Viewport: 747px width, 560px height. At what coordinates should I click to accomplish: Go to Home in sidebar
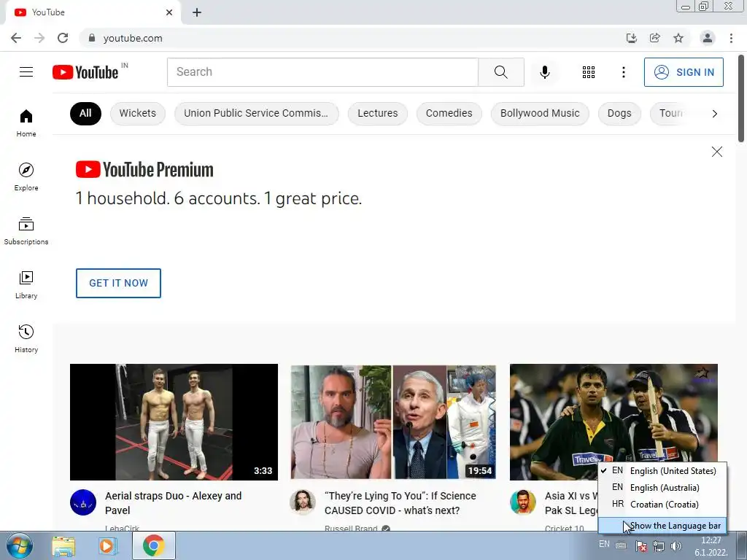click(x=26, y=123)
